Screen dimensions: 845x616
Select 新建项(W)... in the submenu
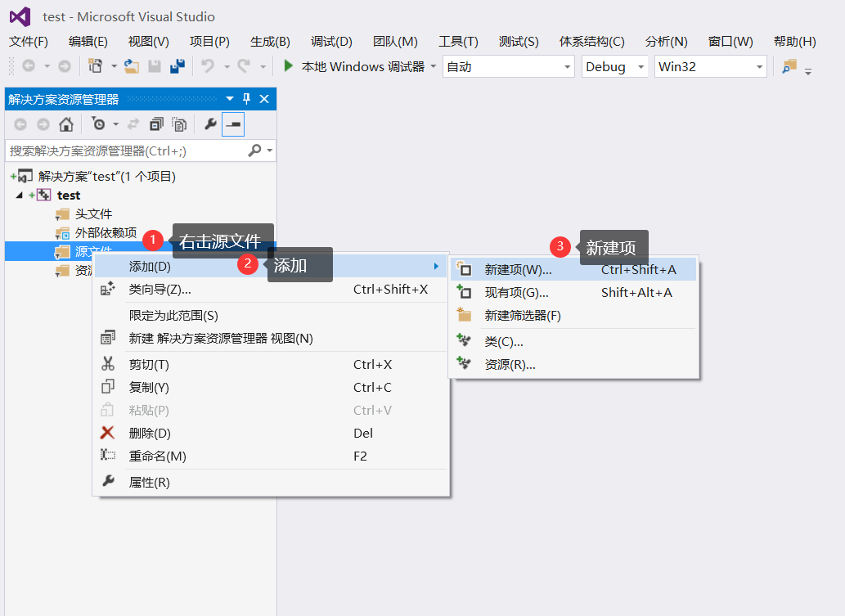[574, 269]
